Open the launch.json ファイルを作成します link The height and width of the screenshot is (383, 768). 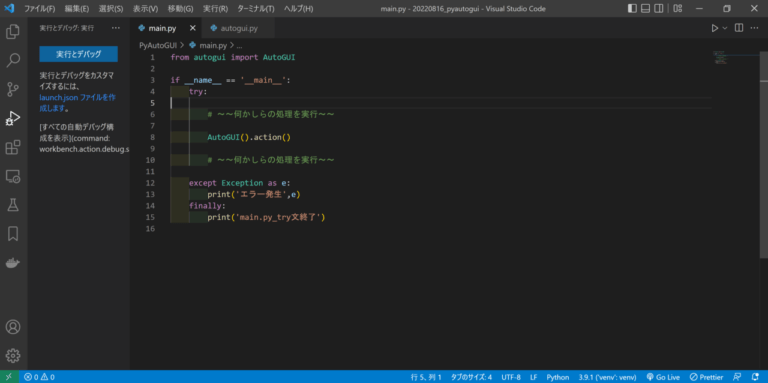pyautogui.click(x=77, y=103)
